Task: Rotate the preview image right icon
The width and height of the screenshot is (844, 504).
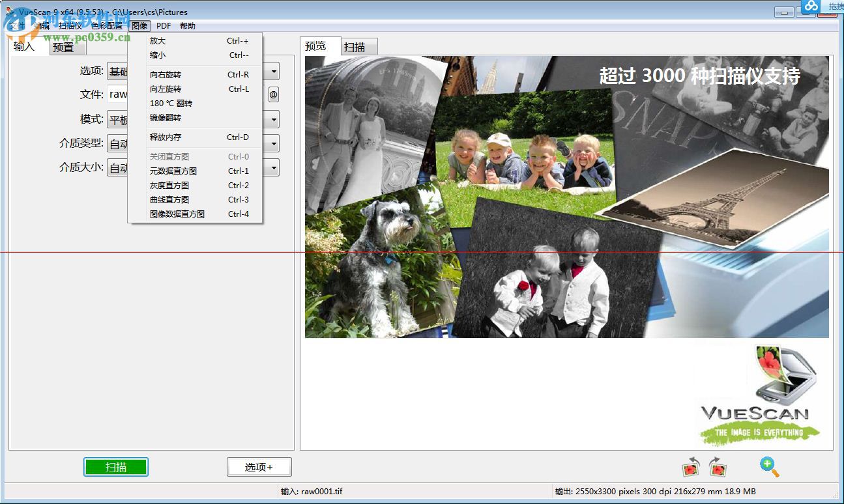Action: (718, 466)
